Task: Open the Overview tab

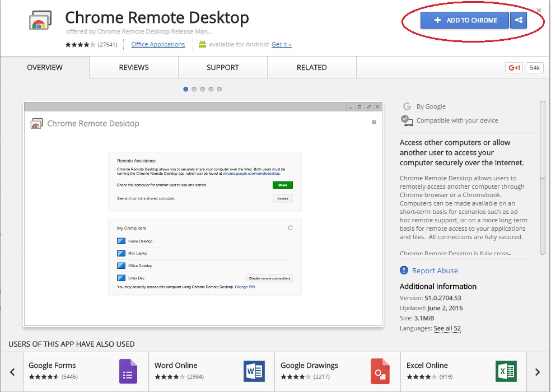Action: click(x=45, y=68)
